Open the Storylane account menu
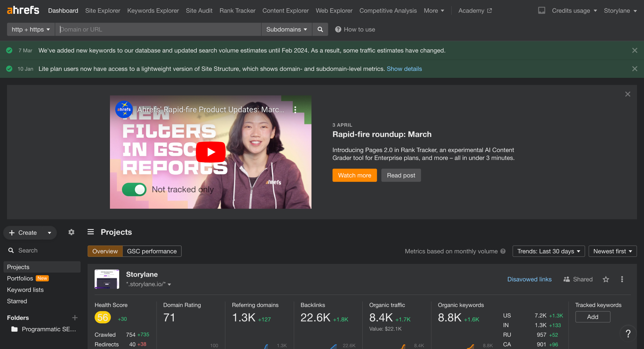This screenshot has width=644, height=349. pos(620,11)
